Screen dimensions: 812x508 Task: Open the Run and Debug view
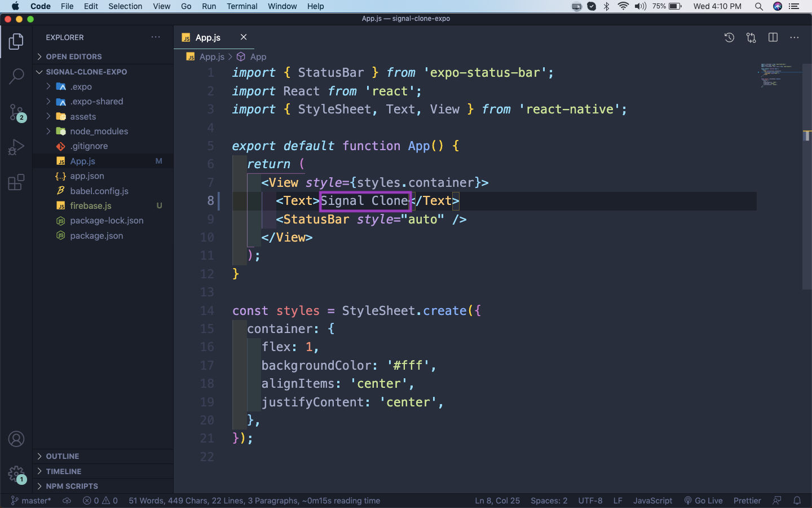[x=16, y=147]
